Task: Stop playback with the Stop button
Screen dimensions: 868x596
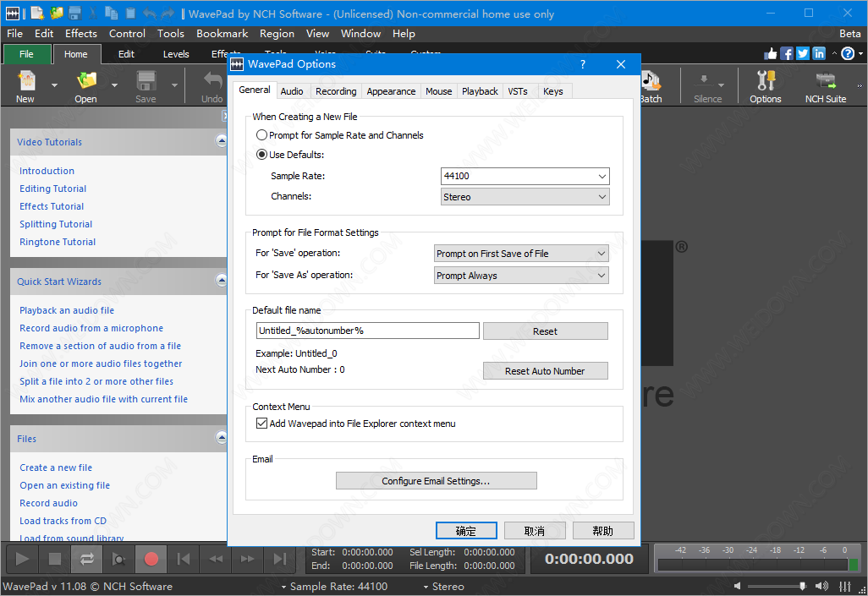Action: tap(55, 559)
